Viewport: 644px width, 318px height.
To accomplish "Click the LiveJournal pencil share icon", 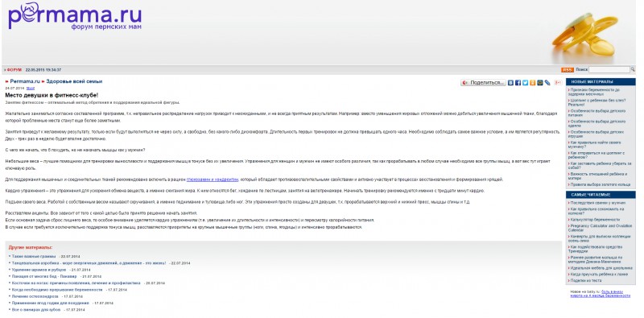I will tap(547, 83).
